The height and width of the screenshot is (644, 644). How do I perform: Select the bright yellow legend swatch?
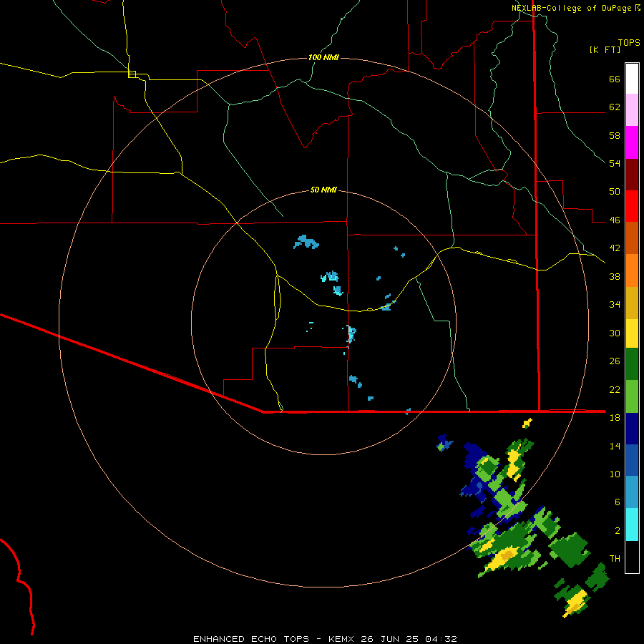632,333
